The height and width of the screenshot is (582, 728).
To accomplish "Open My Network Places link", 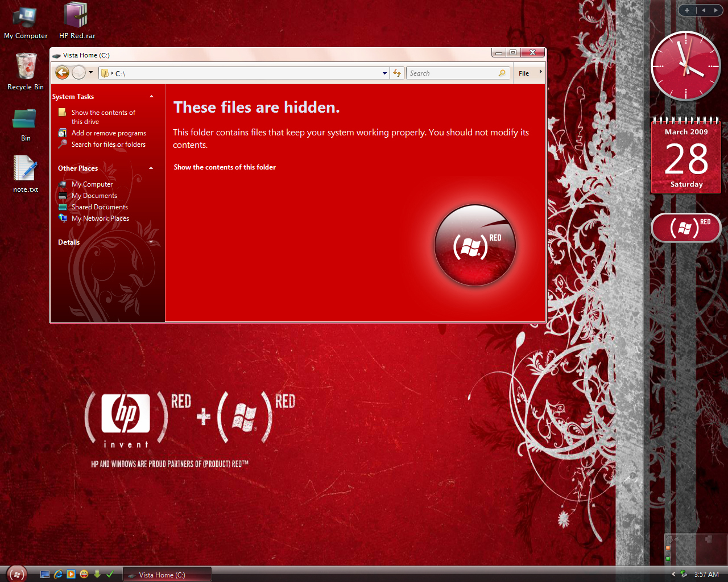I will coord(100,218).
